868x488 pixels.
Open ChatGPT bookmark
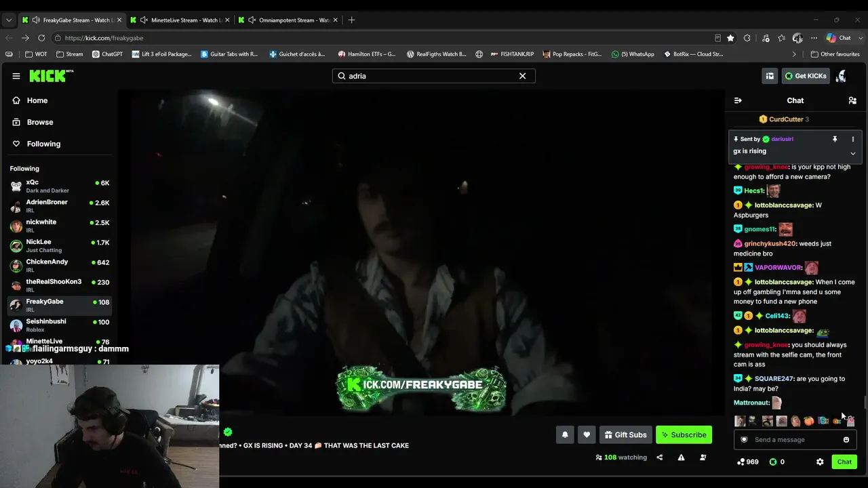(x=107, y=54)
